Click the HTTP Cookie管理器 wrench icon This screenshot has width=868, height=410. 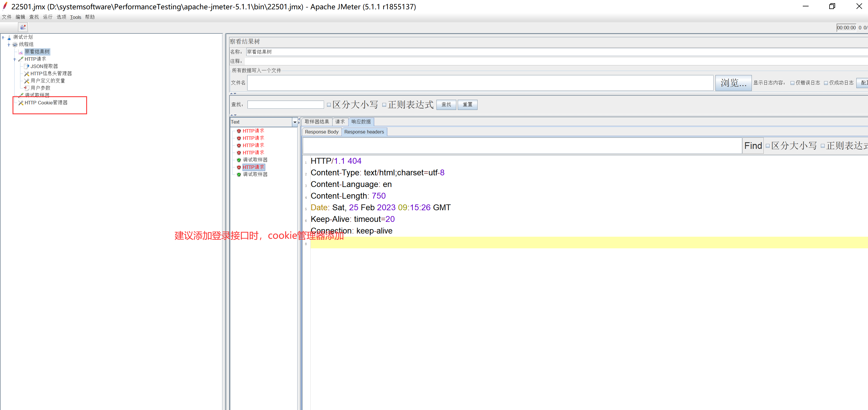point(21,103)
